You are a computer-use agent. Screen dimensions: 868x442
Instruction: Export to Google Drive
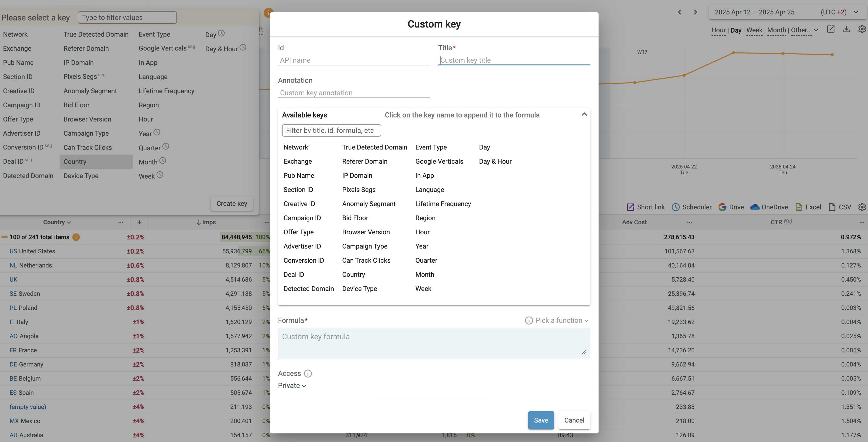(x=731, y=207)
